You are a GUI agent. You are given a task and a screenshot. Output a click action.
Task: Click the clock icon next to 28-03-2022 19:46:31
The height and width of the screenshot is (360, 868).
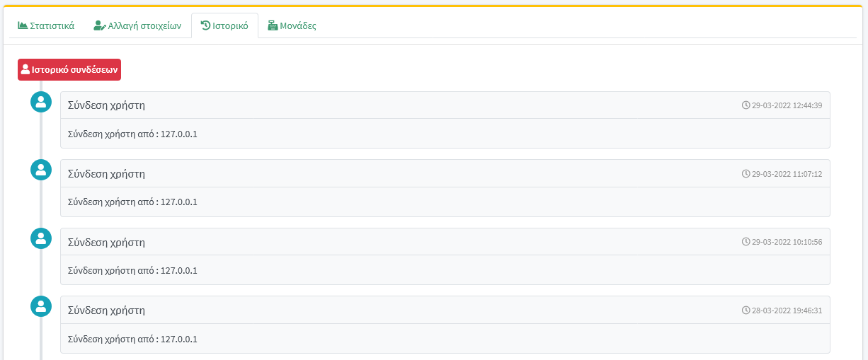746,310
